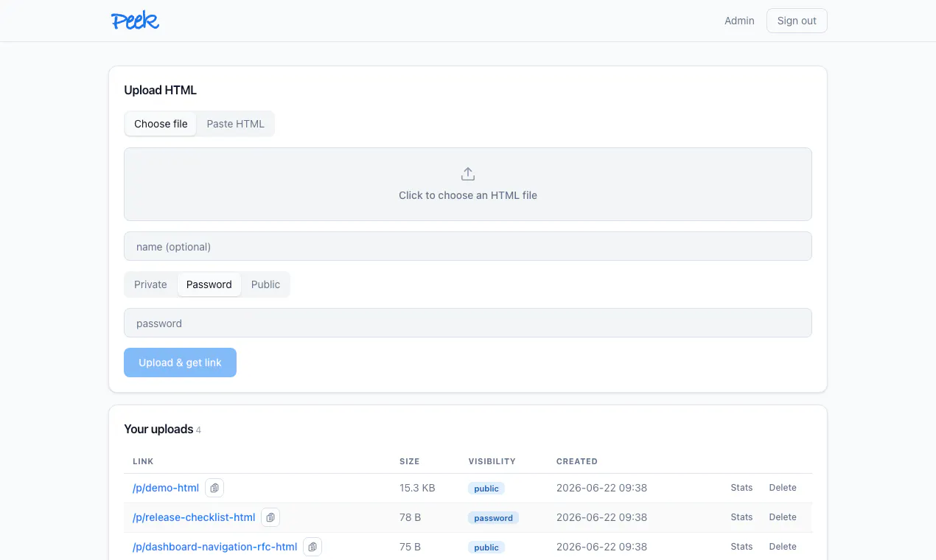The width and height of the screenshot is (936, 560).
Task: Open Stats for demo-html
Action: pyautogui.click(x=741, y=488)
